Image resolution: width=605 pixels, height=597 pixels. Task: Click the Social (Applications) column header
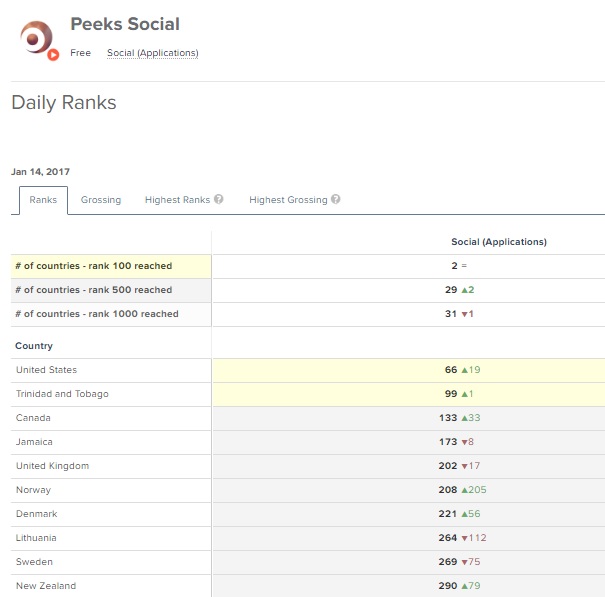pyautogui.click(x=499, y=242)
